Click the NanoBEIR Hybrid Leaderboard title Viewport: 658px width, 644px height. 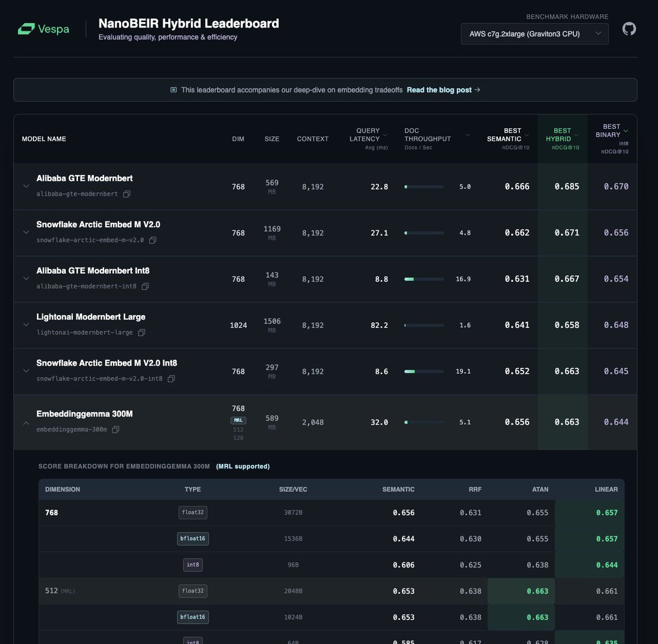(189, 24)
